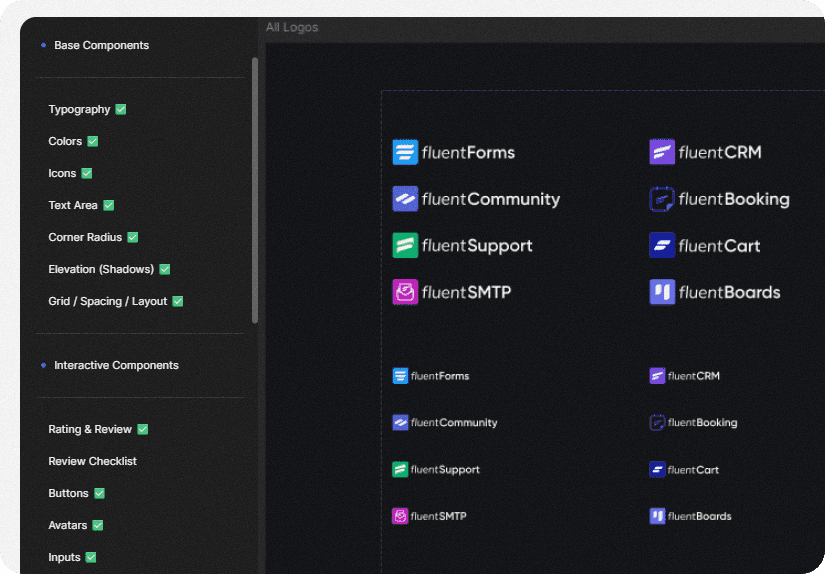The width and height of the screenshot is (825, 574).
Task: Click the large fluentCRM logo icon
Action: pyautogui.click(x=662, y=152)
